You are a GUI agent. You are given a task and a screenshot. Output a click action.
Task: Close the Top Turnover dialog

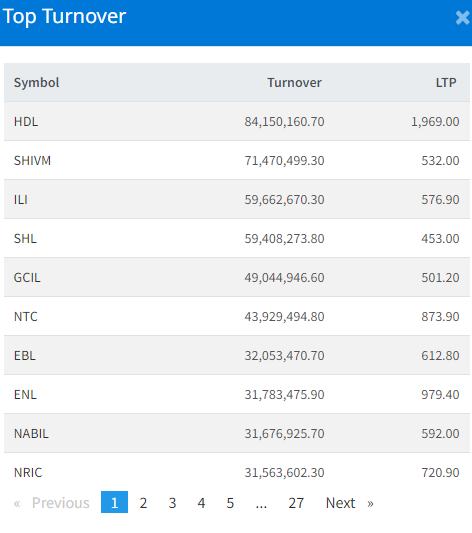pyautogui.click(x=462, y=18)
